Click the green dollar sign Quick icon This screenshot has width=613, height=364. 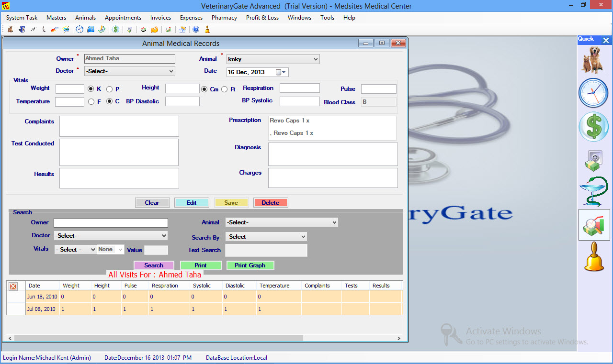pos(593,127)
